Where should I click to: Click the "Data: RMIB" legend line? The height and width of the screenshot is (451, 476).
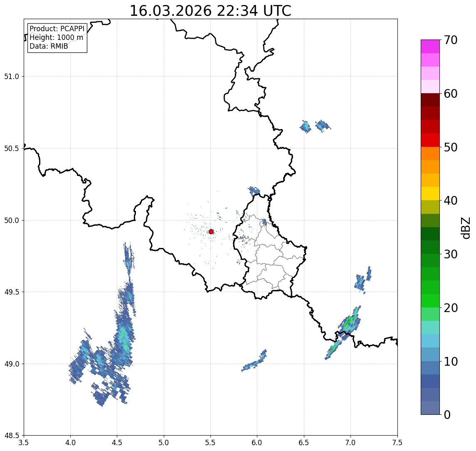49,46
